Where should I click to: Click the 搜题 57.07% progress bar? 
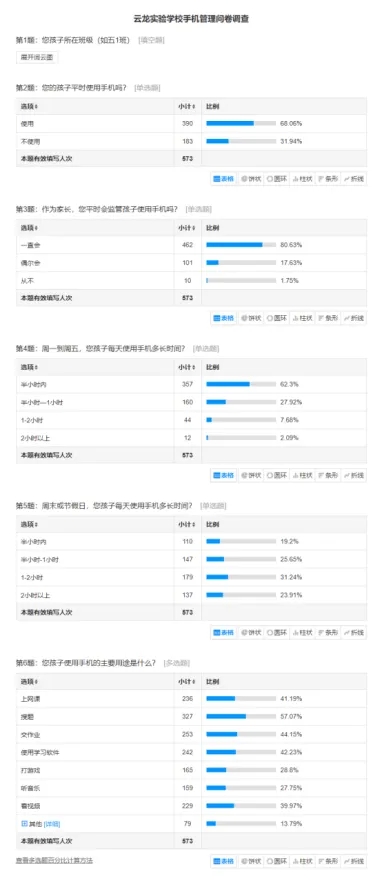241,717
